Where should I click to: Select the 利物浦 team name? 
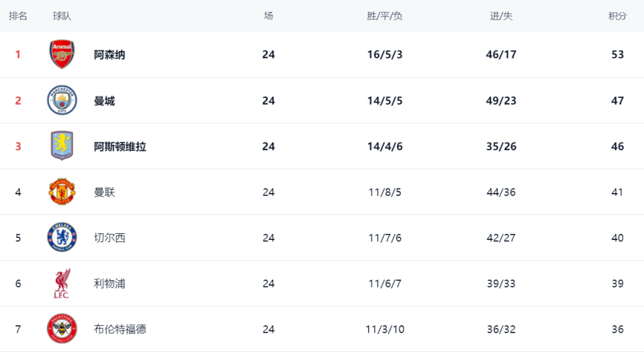pyautogui.click(x=109, y=284)
